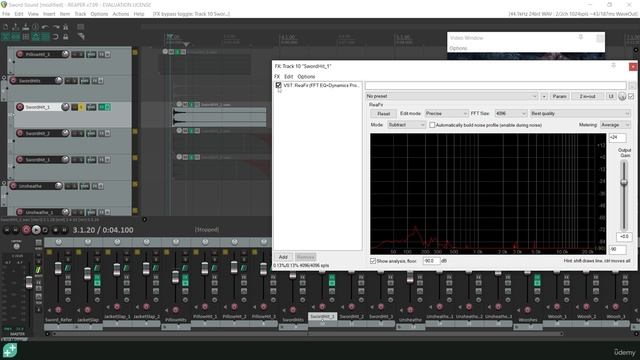Click the Output Gain slider handle

[624, 182]
